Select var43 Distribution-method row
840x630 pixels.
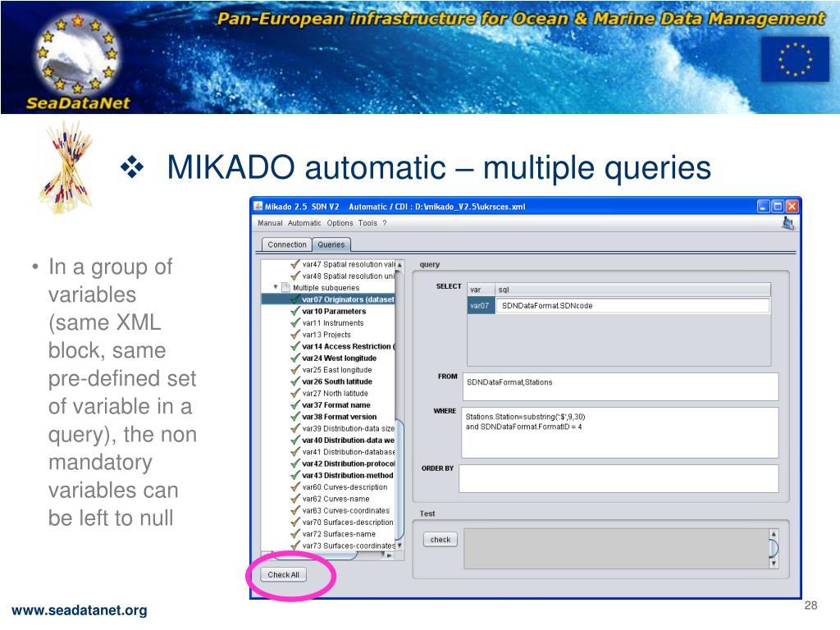[x=342, y=476]
